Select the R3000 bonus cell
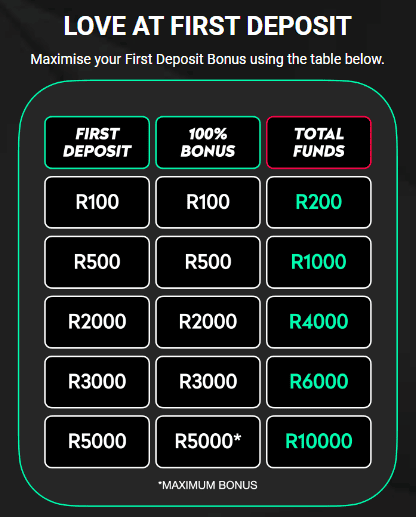 [x=208, y=382]
